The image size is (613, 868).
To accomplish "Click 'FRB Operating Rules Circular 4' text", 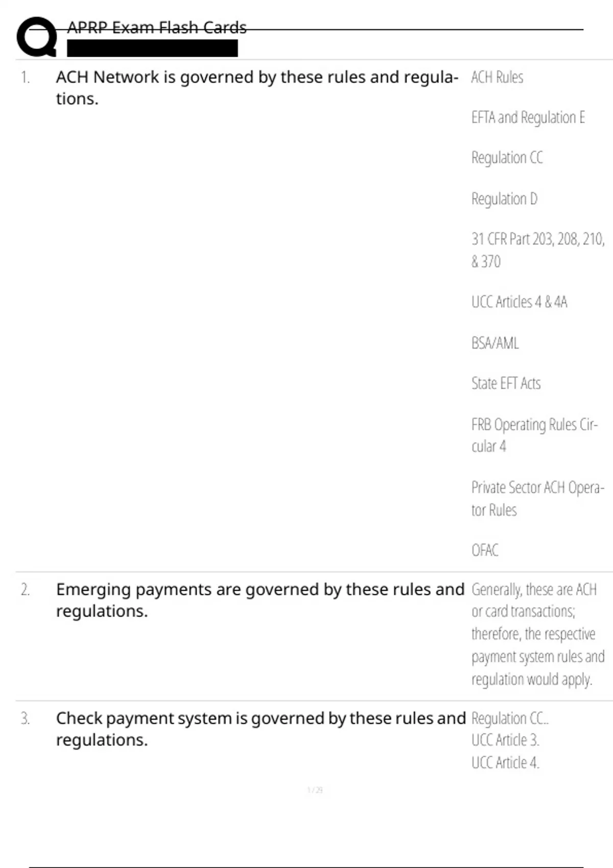I will point(534,435).
